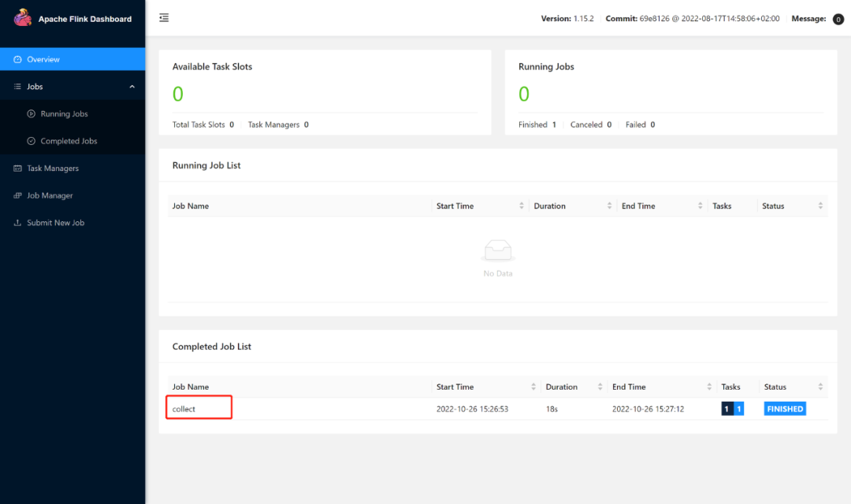Viewport: 851px width, 504px height.
Task: Click the Completed Job List heading
Action: pyautogui.click(x=212, y=346)
